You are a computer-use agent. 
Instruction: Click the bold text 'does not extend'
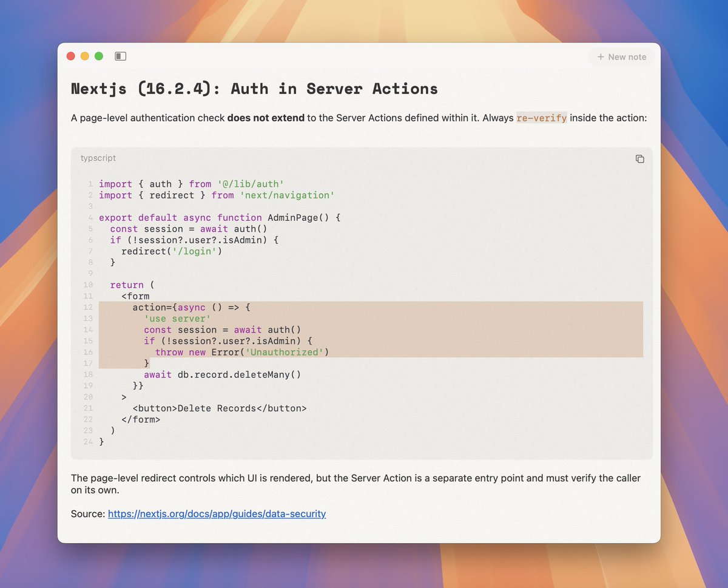tap(266, 118)
